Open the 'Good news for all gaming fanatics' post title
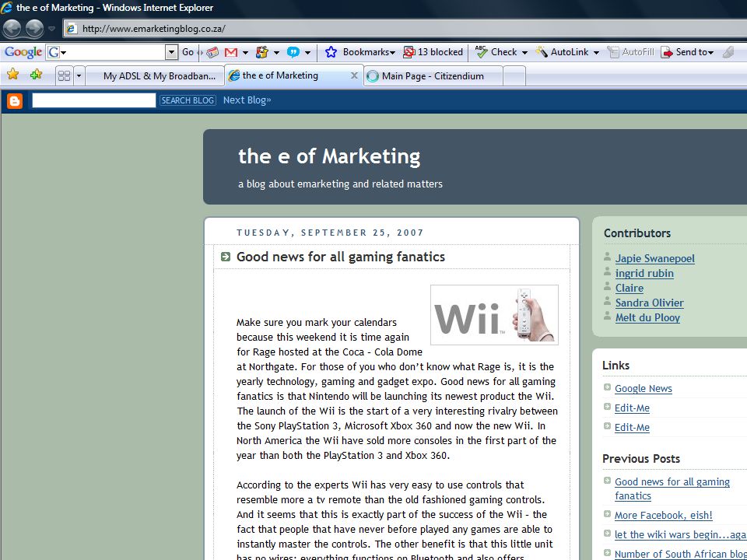This screenshot has width=747, height=560. coord(341,257)
